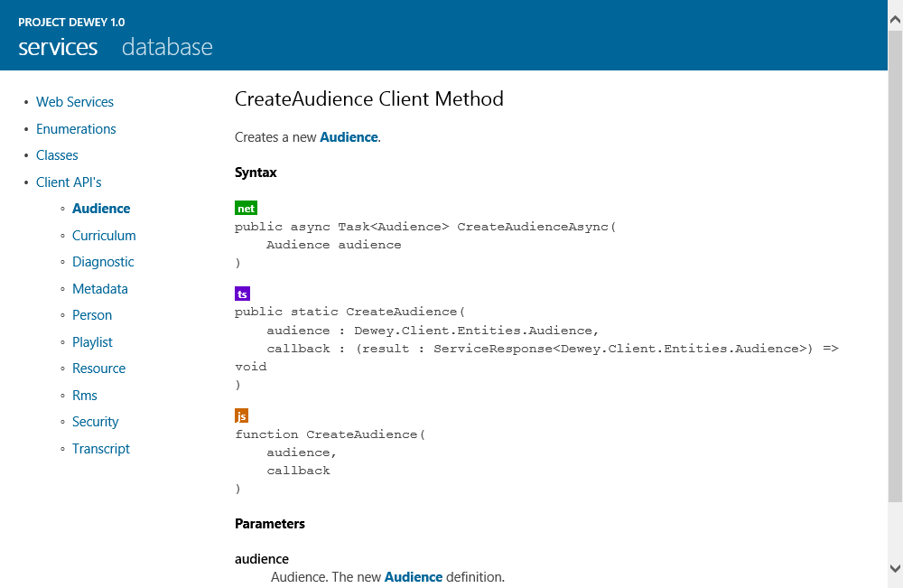Go to the Enumerations section
The width and height of the screenshot is (903, 588).
tap(76, 129)
